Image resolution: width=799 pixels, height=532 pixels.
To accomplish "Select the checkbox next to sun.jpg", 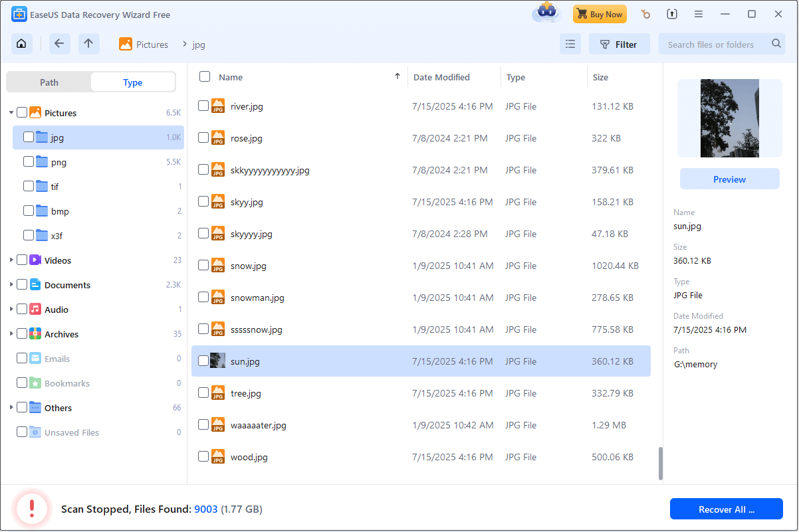I will coord(204,361).
